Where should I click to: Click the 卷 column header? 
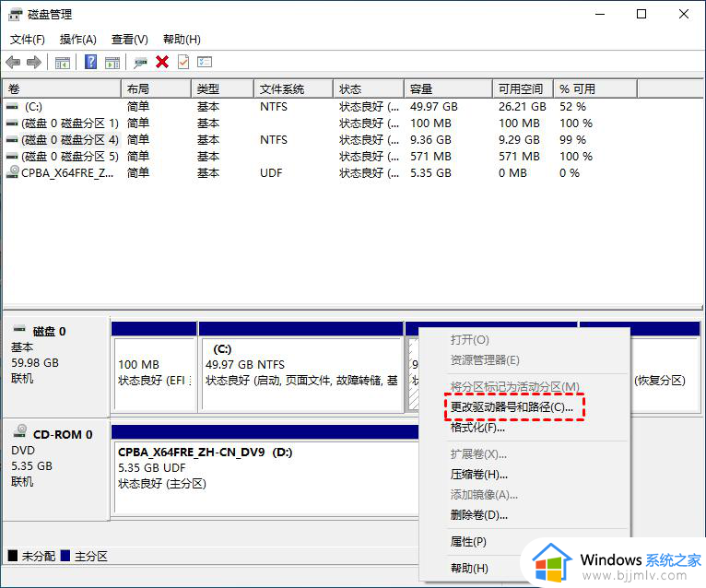pyautogui.click(x=62, y=88)
